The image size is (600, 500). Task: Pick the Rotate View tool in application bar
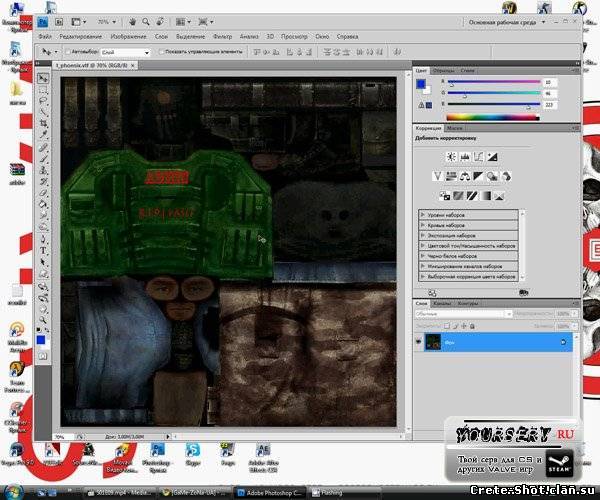160,22
